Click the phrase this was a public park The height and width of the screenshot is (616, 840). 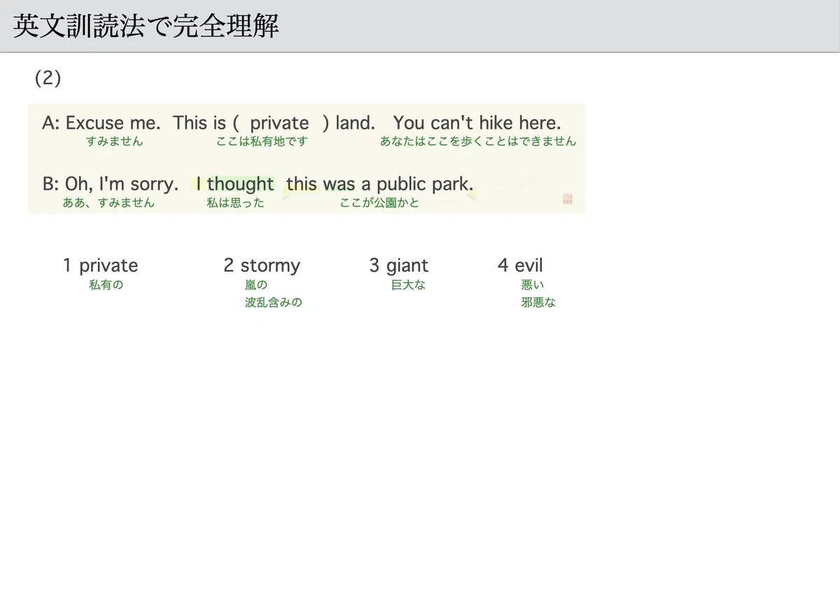tap(380, 184)
